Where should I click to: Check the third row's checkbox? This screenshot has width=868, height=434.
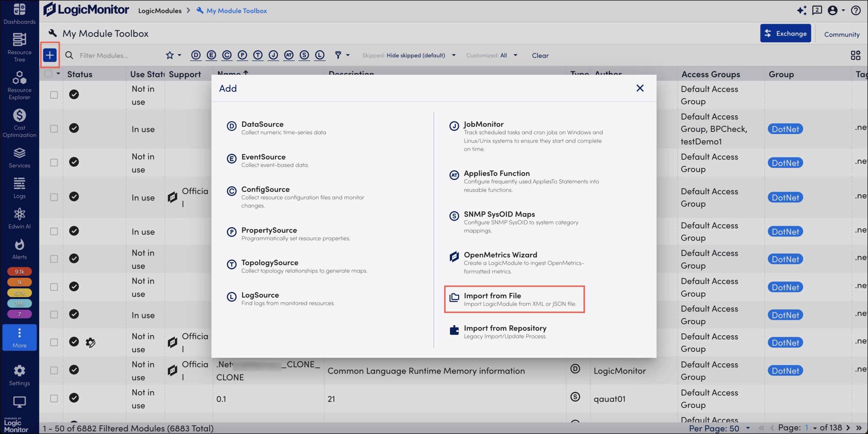(x=54, y=162)
